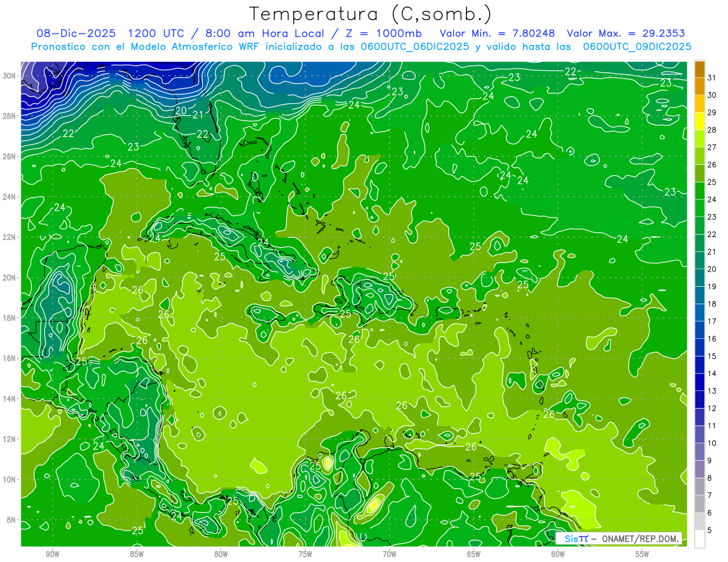728x562 pixels.
Task: Pick the dark blue swatch between 13 and 14
Action: coord(699,383)
